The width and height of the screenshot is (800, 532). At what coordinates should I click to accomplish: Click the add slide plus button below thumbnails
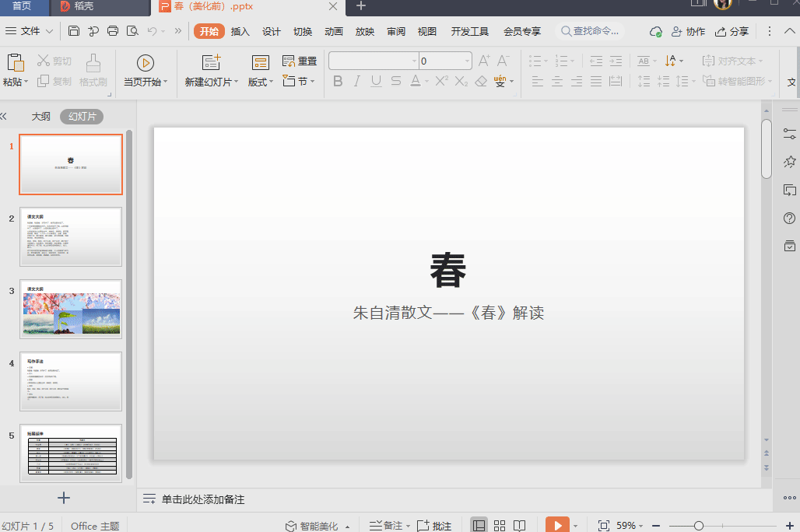pos(64,499)
